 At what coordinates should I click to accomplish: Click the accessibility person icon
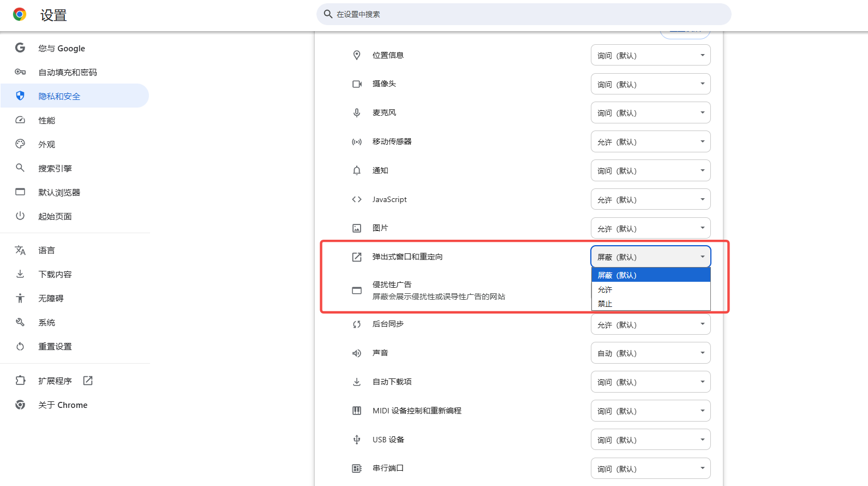pos(20,298)
